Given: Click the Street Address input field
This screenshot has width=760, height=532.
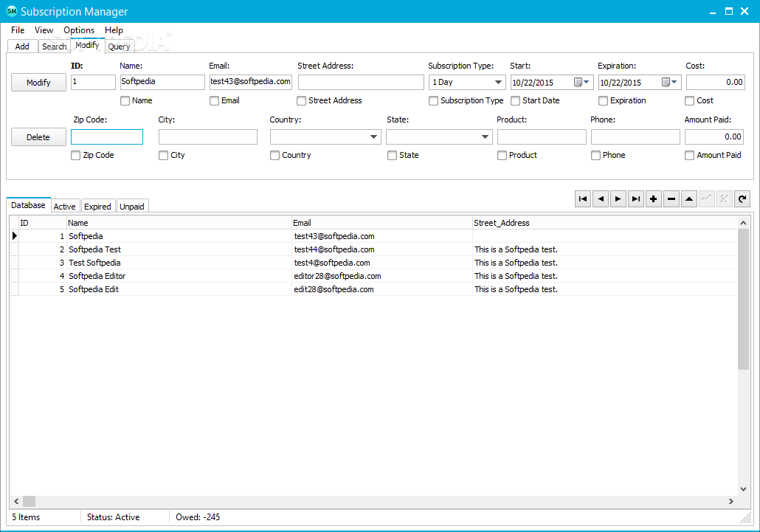Looking at the screenshot, I should click(361, 82).
